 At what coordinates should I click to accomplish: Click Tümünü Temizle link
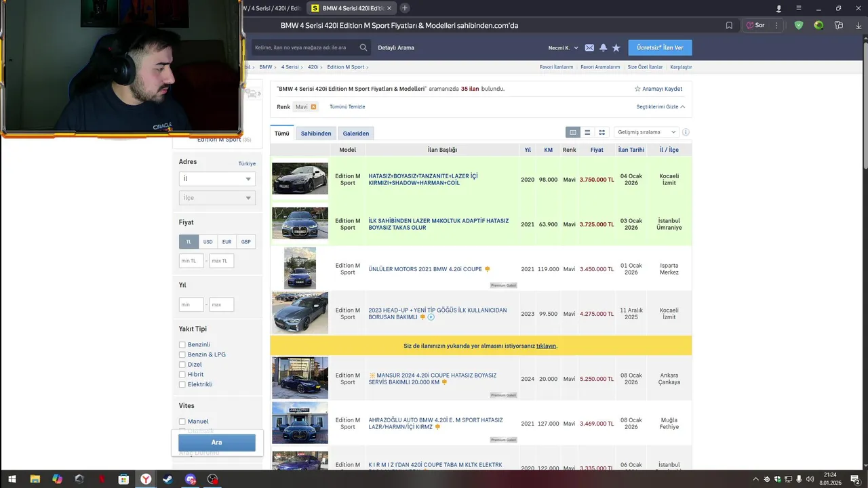pos(347,107)
